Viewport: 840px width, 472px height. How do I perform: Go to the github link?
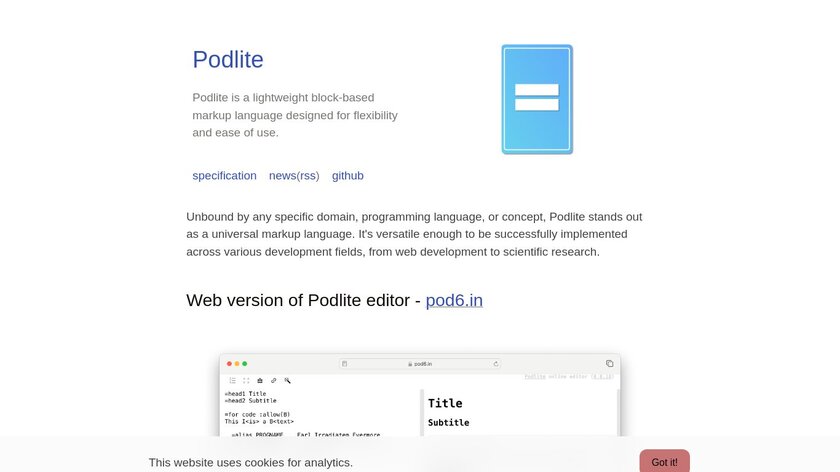click(348, 176)
